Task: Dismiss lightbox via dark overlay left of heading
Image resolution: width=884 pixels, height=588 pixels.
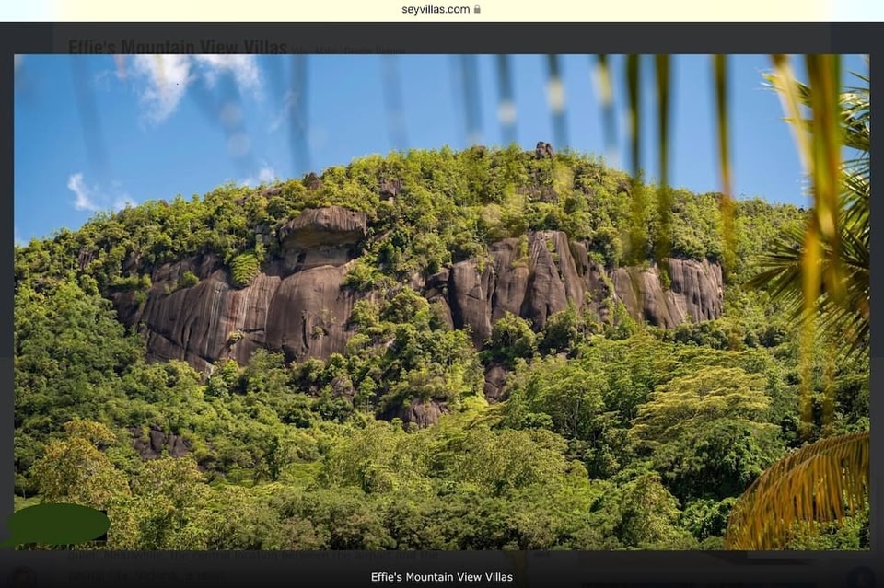Action: pos(32,39)
